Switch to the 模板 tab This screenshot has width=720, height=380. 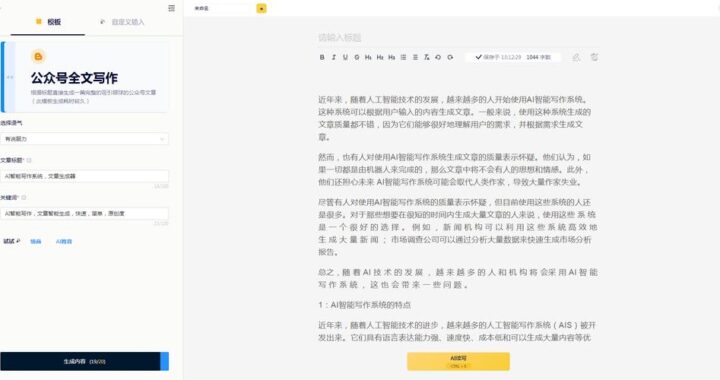(x=48, y=22)
